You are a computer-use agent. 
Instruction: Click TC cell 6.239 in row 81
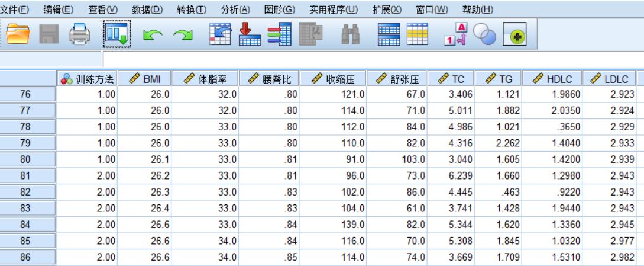tap(451, 176)
